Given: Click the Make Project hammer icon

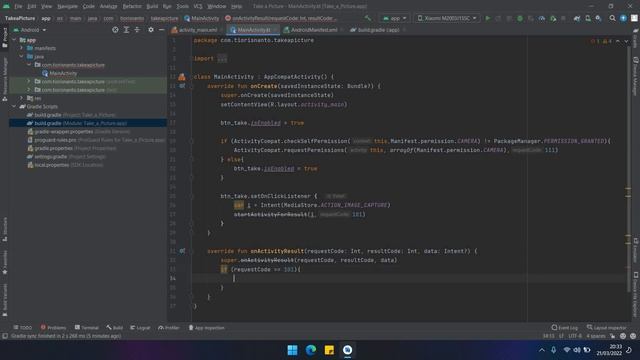Looking at the screenshot, I should pyautogui.click(x=368, y=18).
